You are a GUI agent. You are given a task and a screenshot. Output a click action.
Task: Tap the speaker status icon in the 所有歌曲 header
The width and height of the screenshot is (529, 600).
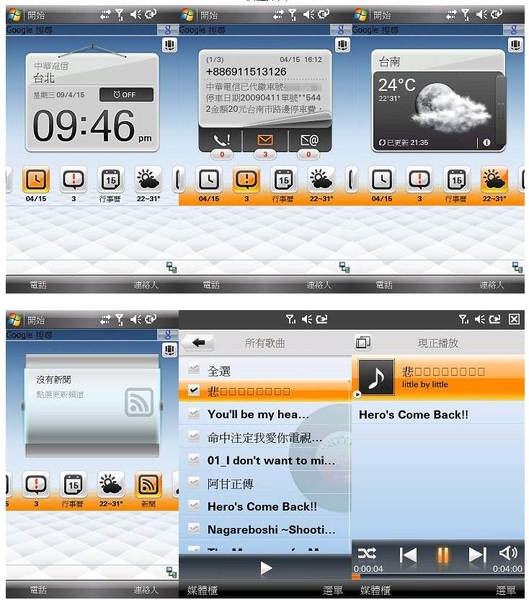point(307,319)
